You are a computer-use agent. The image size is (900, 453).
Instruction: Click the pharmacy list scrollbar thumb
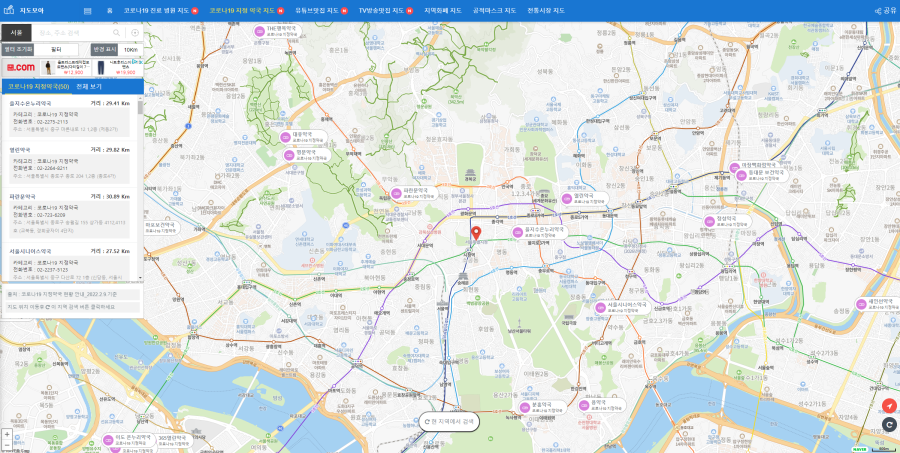(140, 107)
